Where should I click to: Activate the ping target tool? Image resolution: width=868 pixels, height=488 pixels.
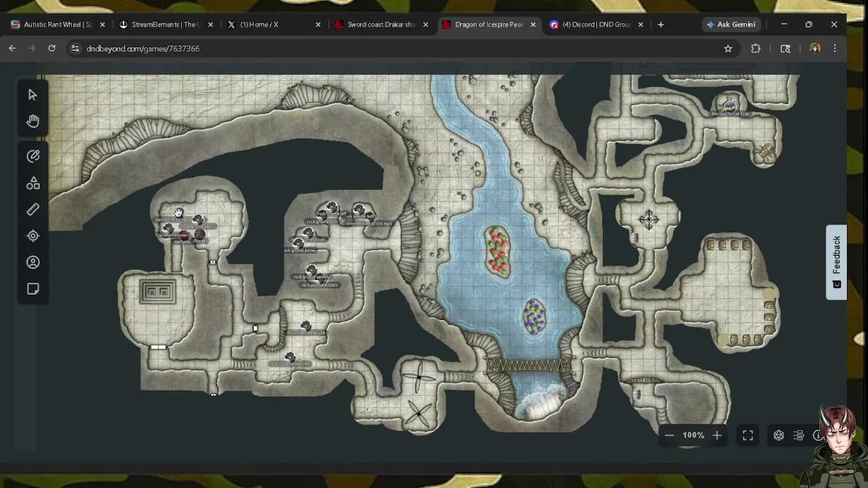(33, 236)
